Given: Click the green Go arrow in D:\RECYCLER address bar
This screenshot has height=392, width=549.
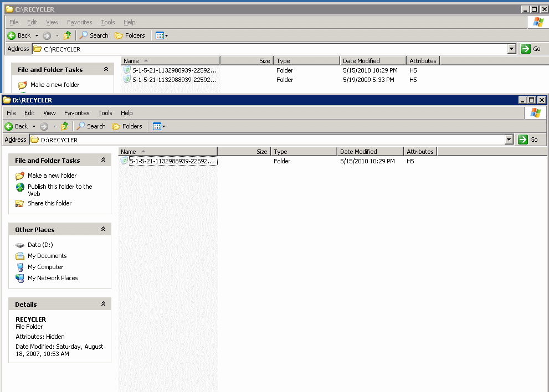Looking at the screenshot, I should click(523, 139).
